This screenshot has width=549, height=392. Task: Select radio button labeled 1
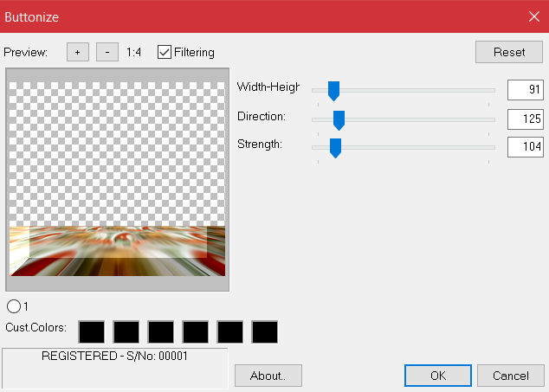[14, 306]
